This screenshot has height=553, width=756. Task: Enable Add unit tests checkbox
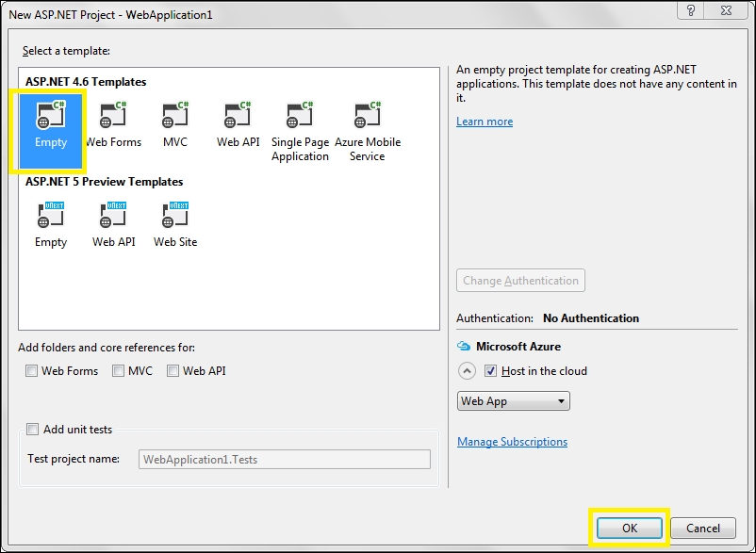[x=32, y=430]
